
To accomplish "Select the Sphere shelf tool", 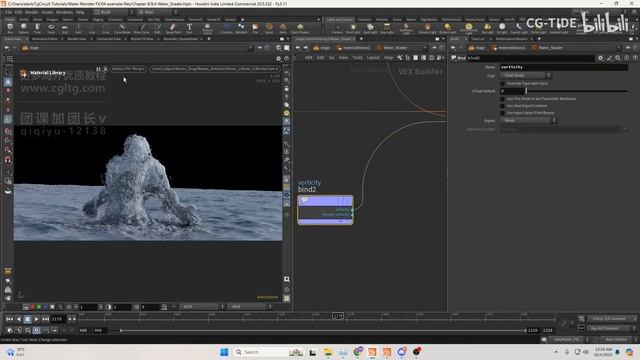I will [x=24, y=28].
